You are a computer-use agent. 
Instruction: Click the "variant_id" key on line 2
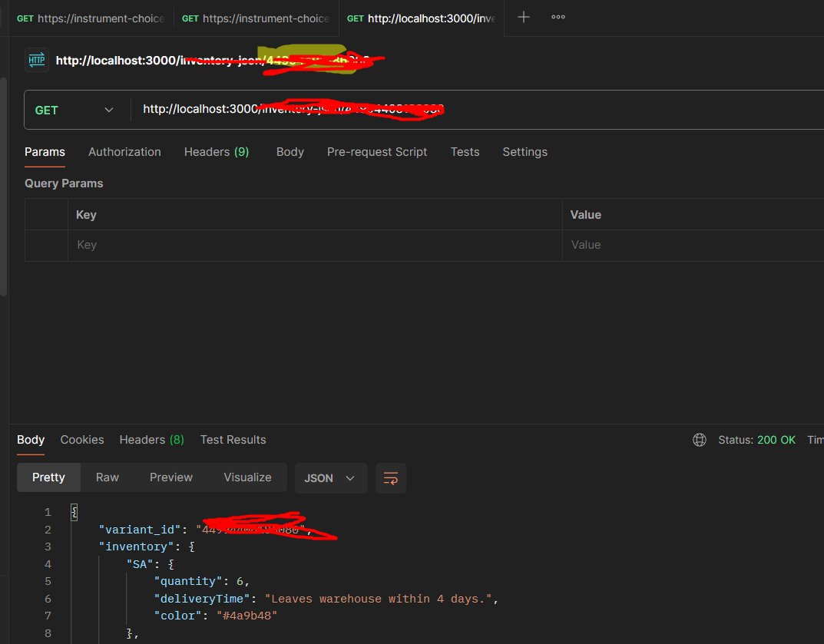(139, 530)
